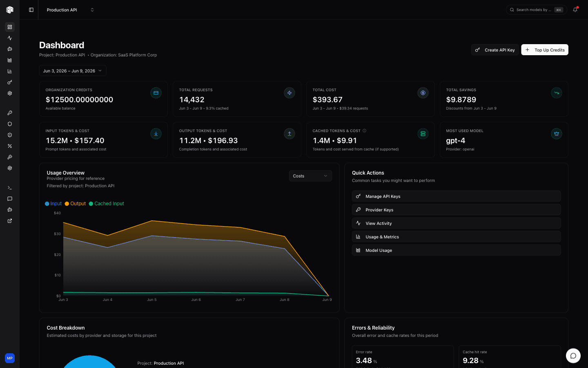Click the upload arrow icon on Output Tokens
The width and height of the screenshot is (588, 368).
pos(290,134)
